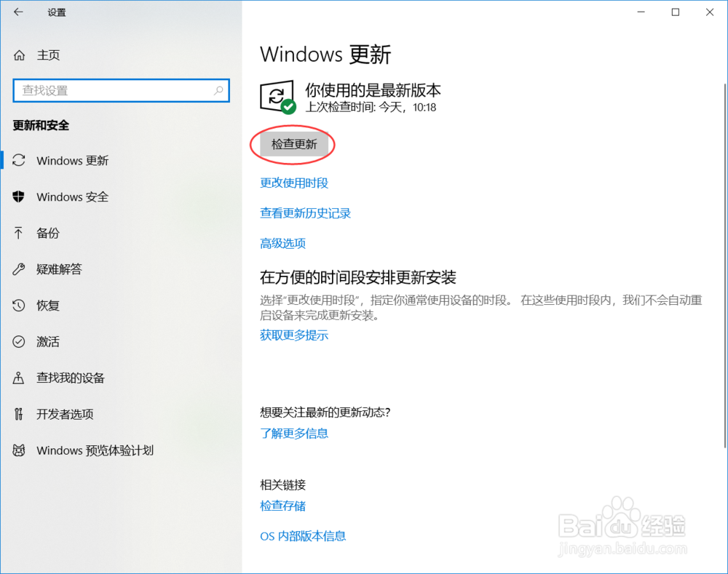Click the 更新和安全 section heading
Viewport: 728px width, 574px height.
[41, 125]
